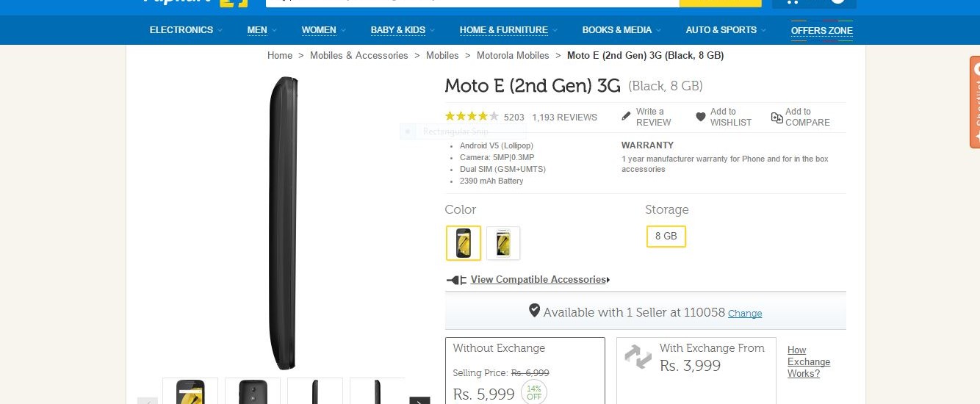
Task: Open How Exchange Works link
Action: (x=808, y=362)
